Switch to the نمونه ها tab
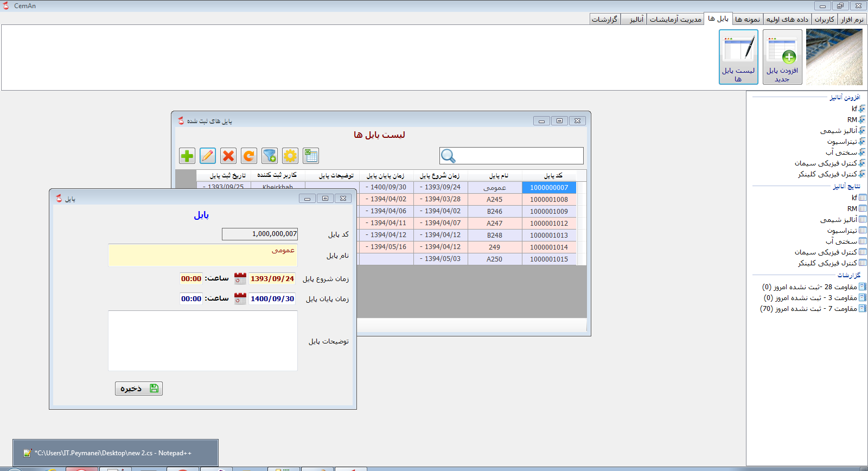868x471 pixels. point(748,20)
